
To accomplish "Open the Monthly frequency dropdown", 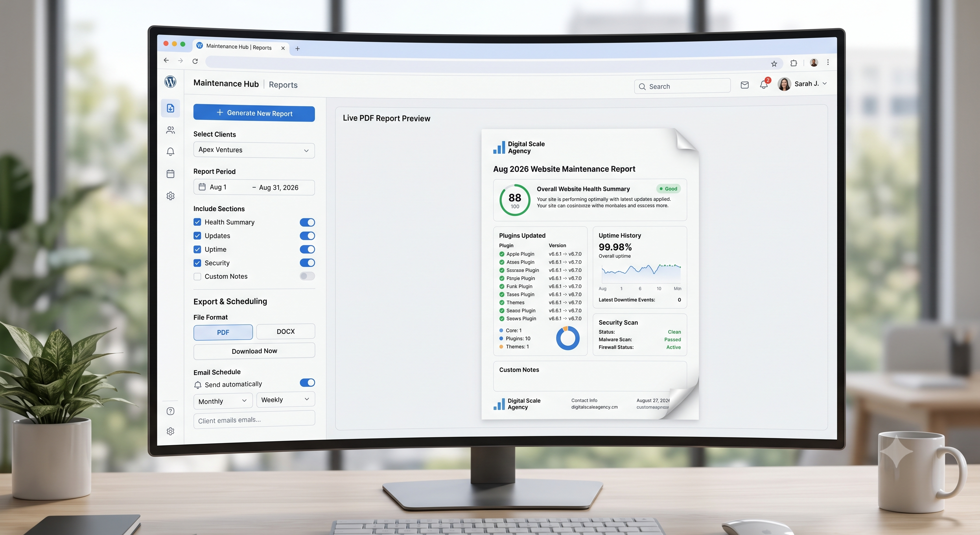I will (223, 401).
